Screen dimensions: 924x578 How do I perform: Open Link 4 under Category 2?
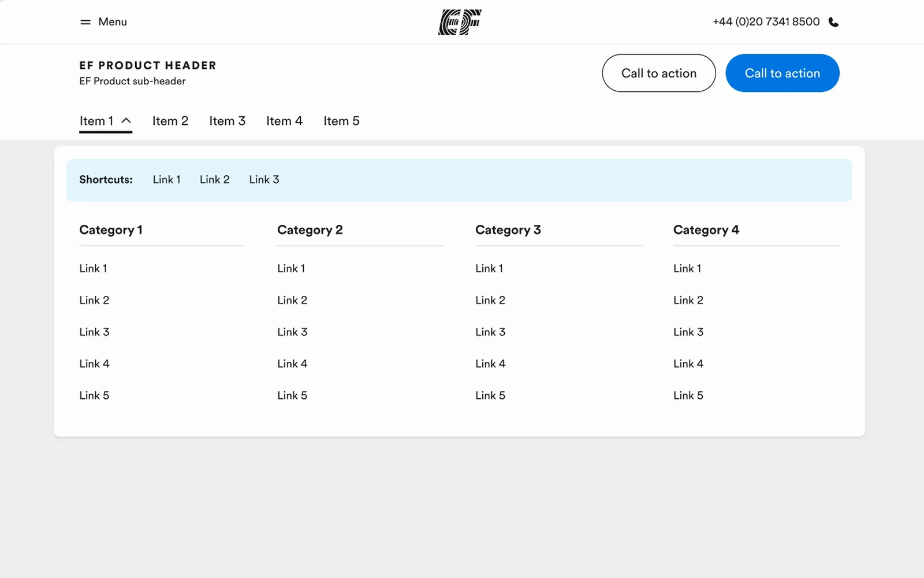(292, 364)
